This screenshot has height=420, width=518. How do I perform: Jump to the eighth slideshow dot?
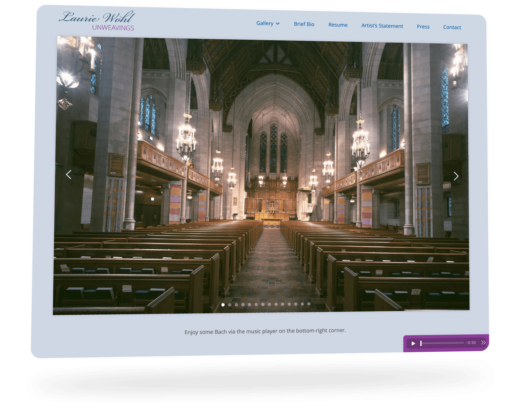click(269, 304)
